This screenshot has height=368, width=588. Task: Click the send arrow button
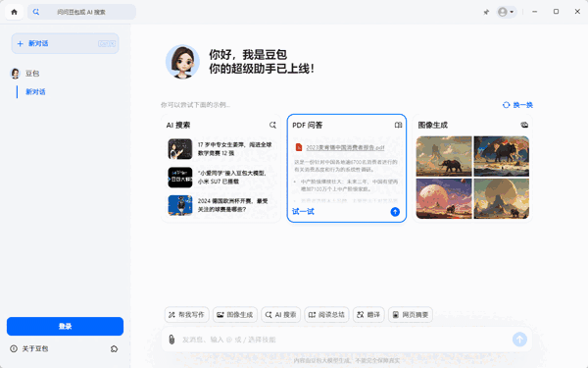(x=519, y=340)
